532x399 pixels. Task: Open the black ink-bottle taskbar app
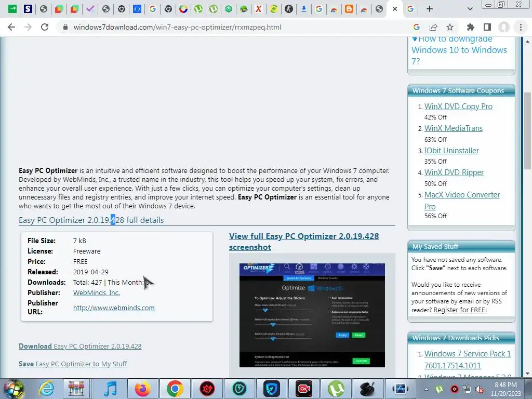click(x=368, y=389)
